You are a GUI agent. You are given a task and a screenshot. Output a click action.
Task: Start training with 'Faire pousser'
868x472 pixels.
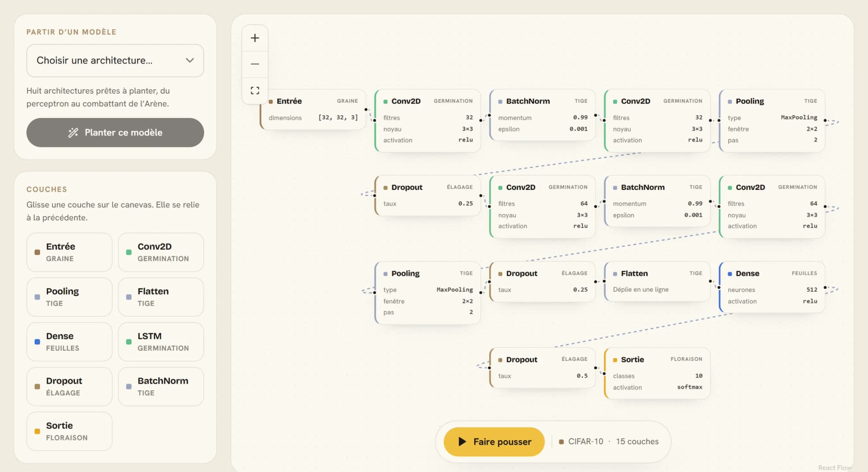coord(494,442)
